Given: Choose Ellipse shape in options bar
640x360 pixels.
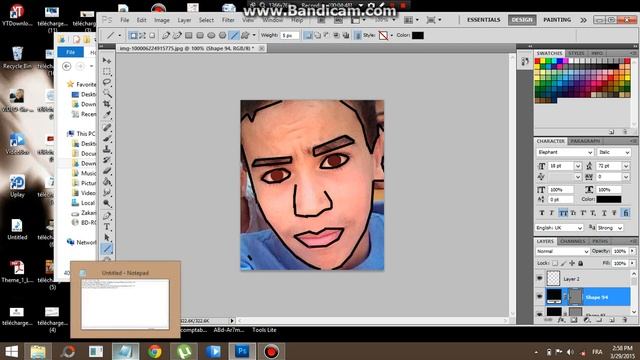Looking at the screenshot, I should [x=211, y=36].
